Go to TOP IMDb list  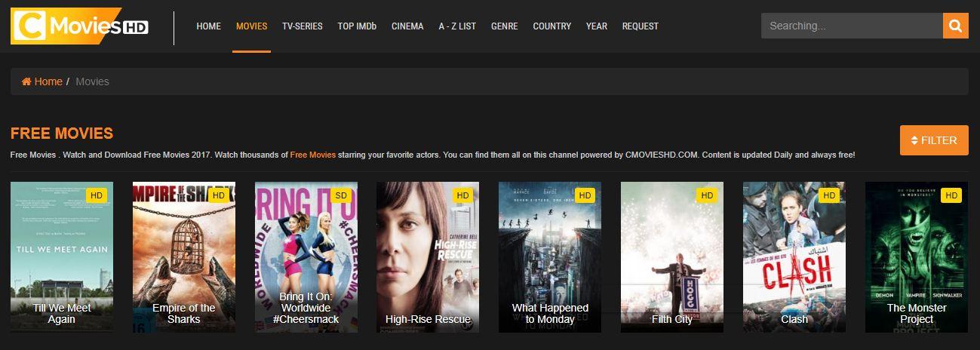pyautogui.click(x=357, y=26)
